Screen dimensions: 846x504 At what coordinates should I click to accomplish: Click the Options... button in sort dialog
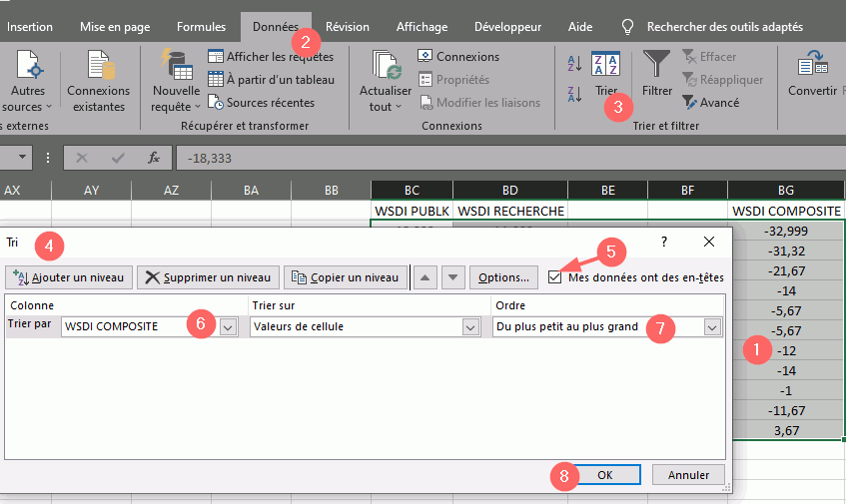[x=503, y=277]
